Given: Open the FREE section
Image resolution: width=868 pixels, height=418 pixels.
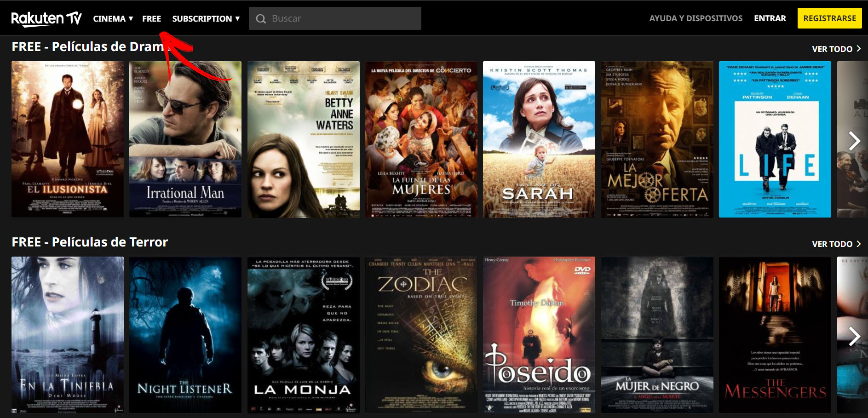Looking at the screenshot, I should coord(151,18).
